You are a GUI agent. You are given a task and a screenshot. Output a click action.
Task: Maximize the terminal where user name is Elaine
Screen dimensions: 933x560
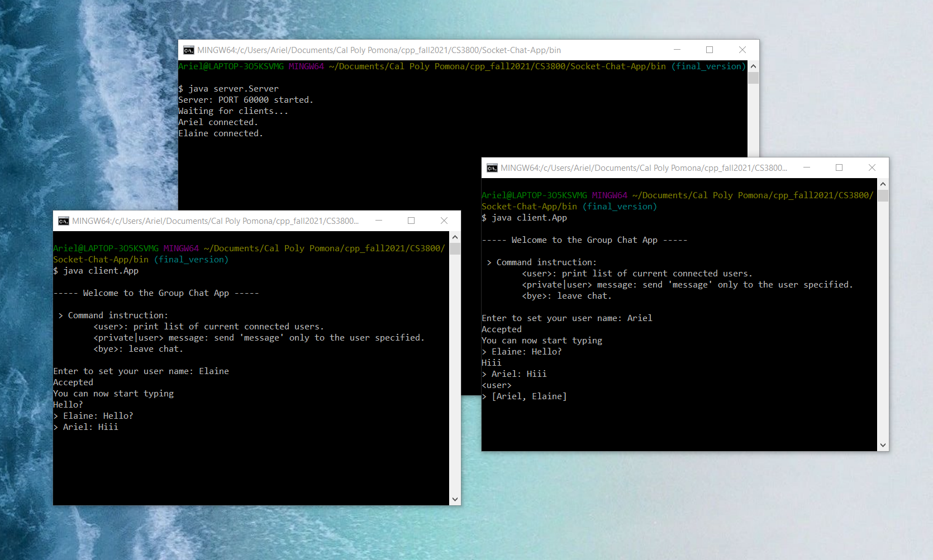[x=411, y=221]
